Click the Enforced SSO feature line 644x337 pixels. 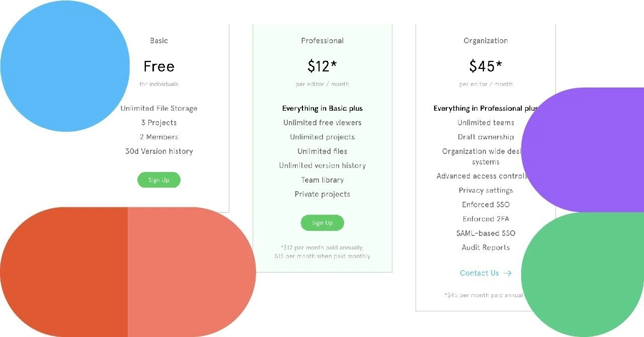point(486,205)
